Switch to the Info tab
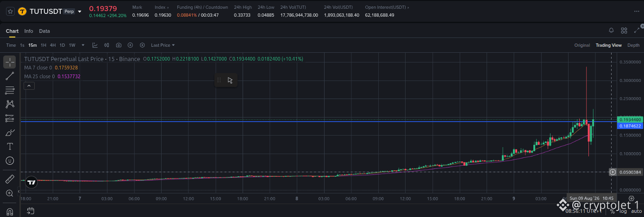This screenshot has height=217, width=644. [29, 31]
